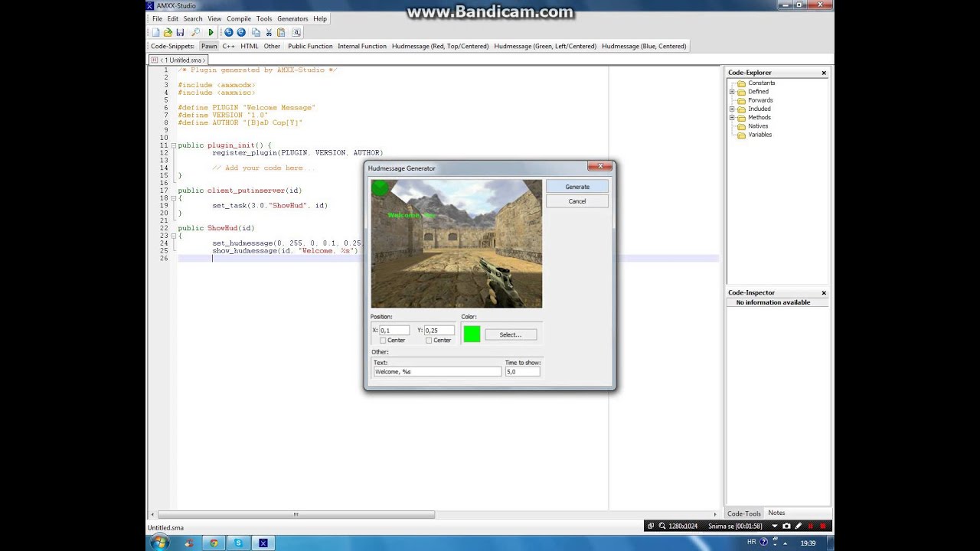Viewport: 980px width, 551px height.
Task: Check the X position Center checkbox
Action: point(383,341)
